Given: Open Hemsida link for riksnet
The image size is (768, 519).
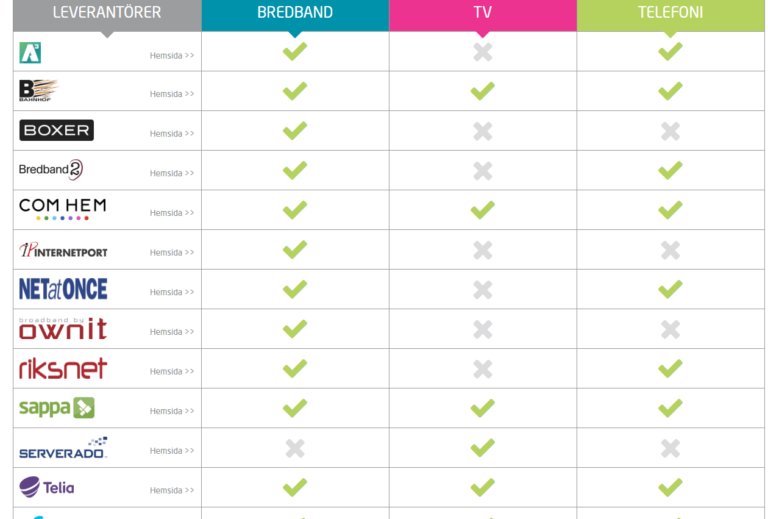Looking at the screenshot, I should (172, 371).
